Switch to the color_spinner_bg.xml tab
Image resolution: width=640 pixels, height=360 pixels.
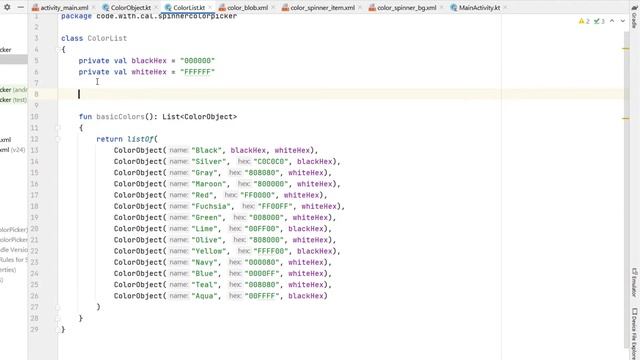(407, 8)
